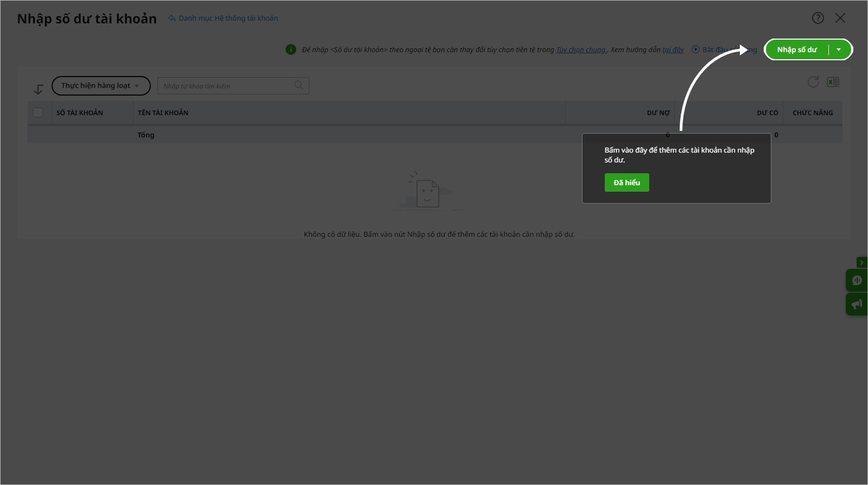Tick the select-all checkbox in table header
868x485 pixels.
(38, 112)
